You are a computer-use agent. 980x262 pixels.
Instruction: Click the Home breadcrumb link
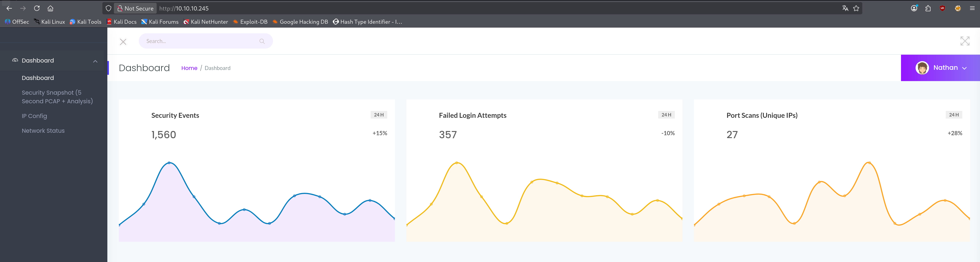tap(189, 68)
